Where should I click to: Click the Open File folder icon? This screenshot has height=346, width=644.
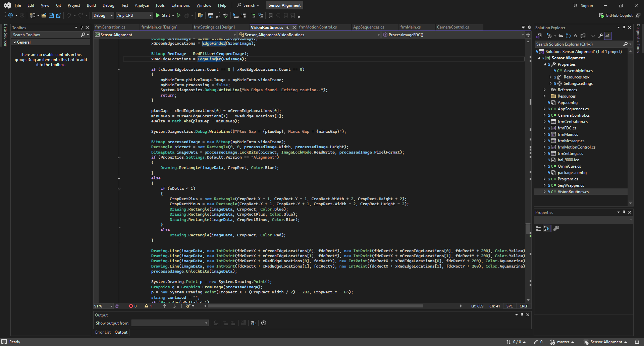(x=44, y=15)
